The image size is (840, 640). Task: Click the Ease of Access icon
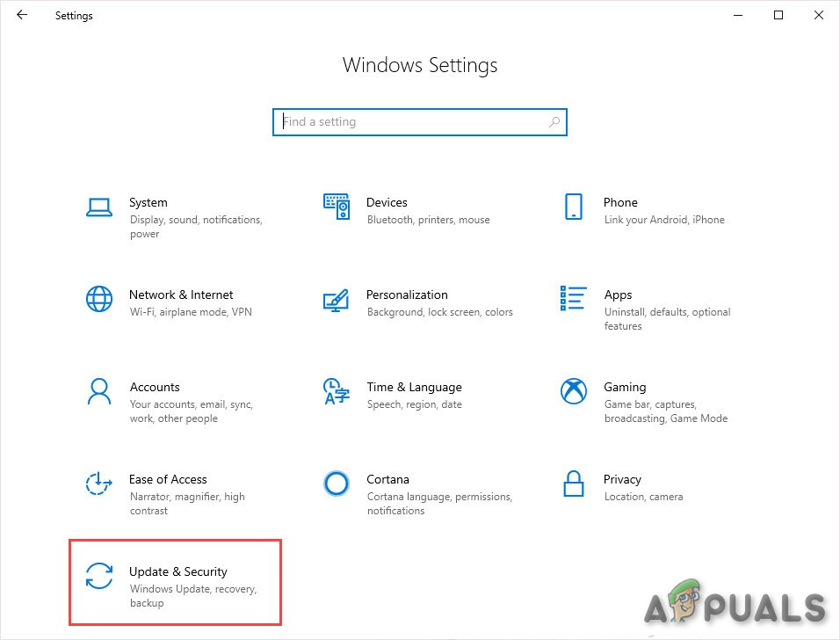pyautogui.click(x=99, y=484)
